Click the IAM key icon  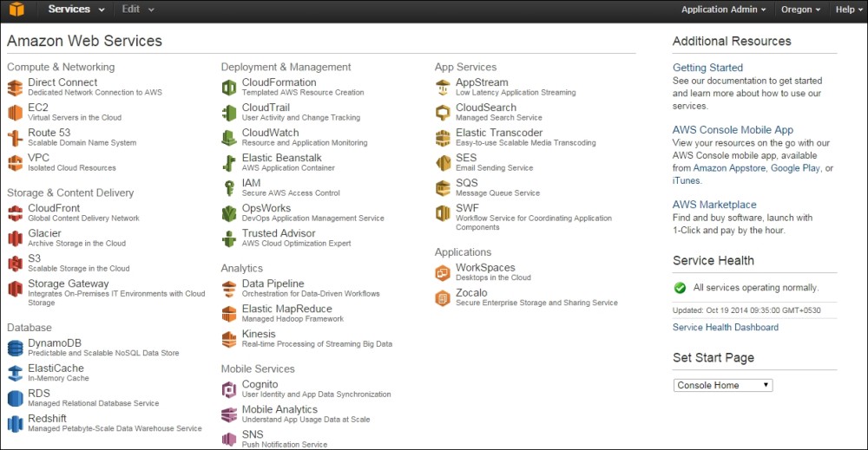click(228, 188)
